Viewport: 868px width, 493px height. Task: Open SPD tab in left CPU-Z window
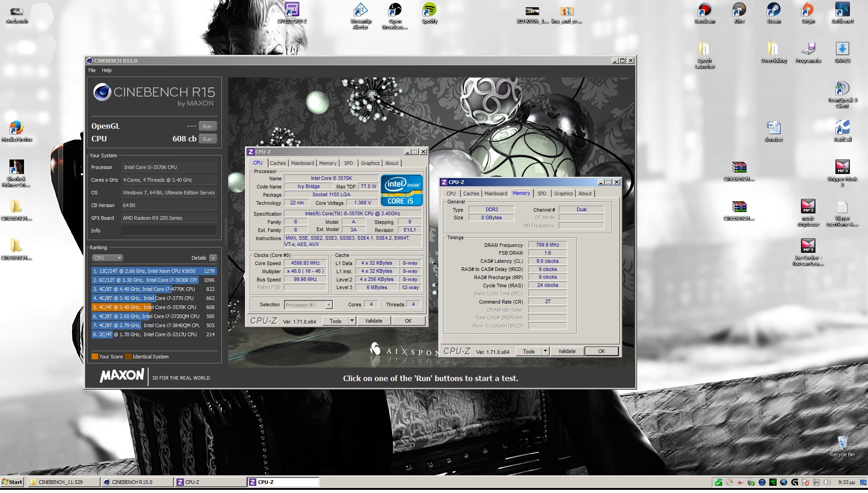tap(349, 163)
